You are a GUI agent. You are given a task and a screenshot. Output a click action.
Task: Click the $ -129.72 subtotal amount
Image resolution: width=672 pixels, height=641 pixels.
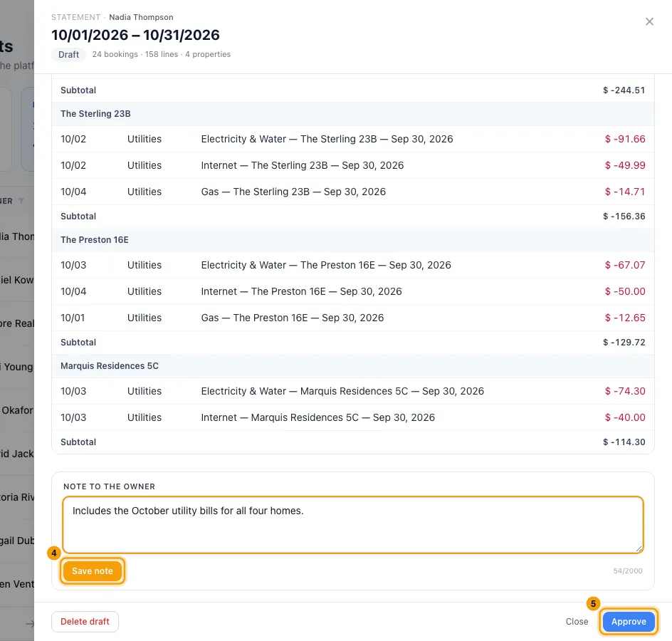tap(624, 342)
